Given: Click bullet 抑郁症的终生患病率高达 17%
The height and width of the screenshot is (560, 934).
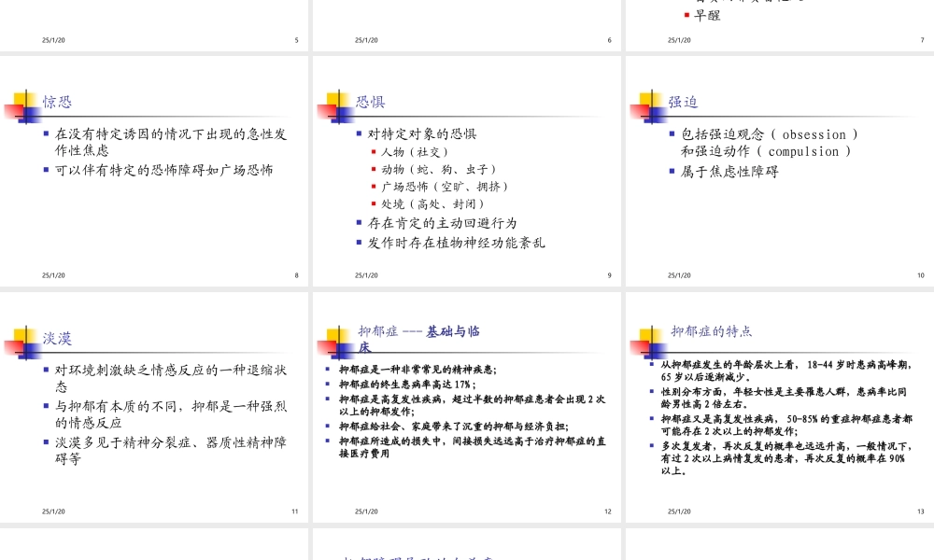Looking at the screenshot, I should pos(407,385).
